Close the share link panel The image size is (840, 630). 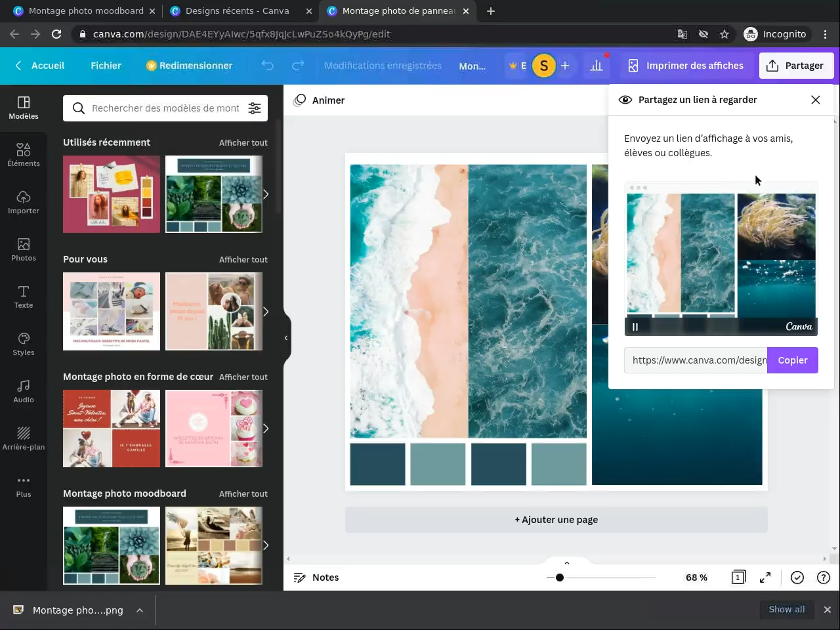click(x=816, y=100)
